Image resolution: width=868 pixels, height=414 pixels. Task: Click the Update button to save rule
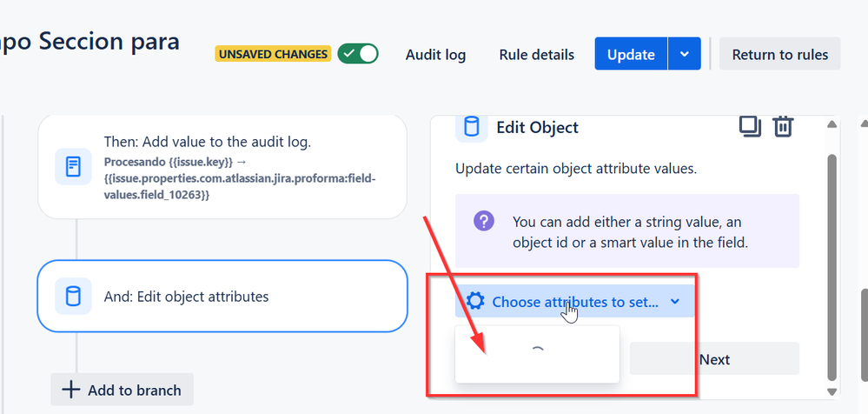tap(631, 54)
